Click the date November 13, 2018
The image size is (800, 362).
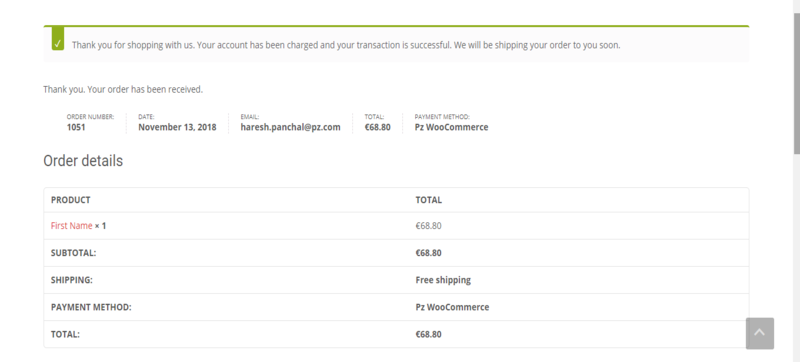[177, 127]
